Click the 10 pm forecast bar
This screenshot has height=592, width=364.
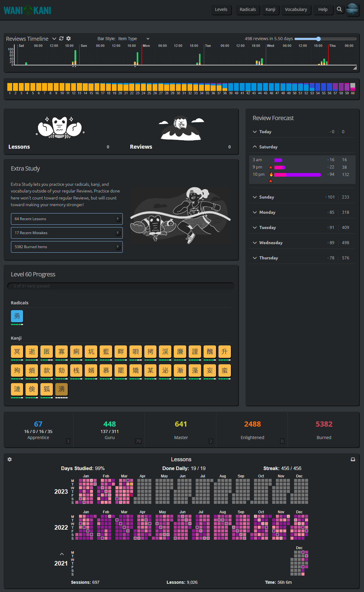[298, 175]
